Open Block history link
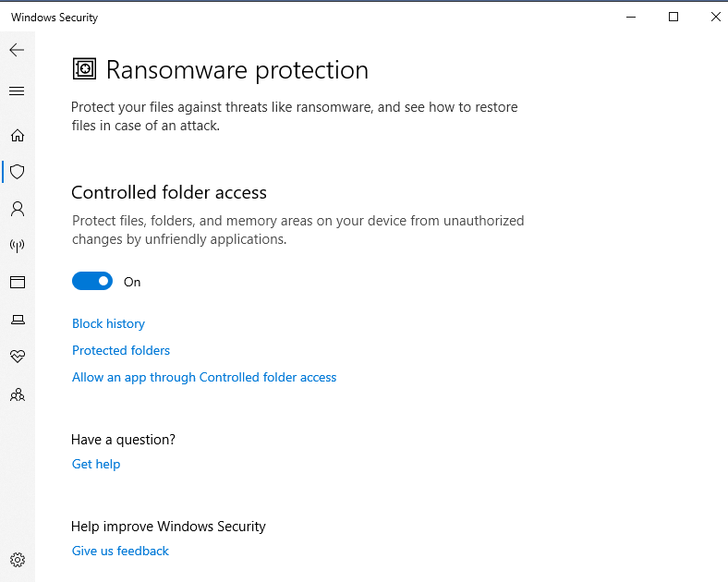This screenshot has height=582, width=728. click(x=108, y=323)
